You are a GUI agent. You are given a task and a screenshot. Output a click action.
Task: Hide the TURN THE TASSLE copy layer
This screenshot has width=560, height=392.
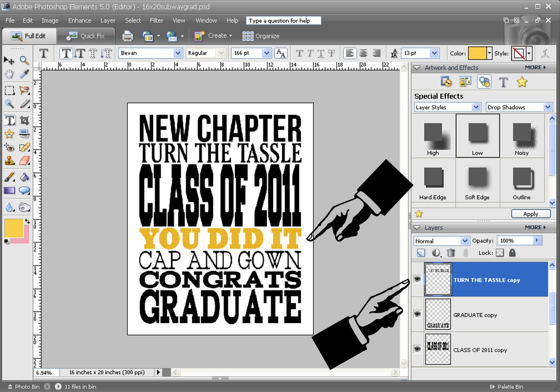point(417,279)
